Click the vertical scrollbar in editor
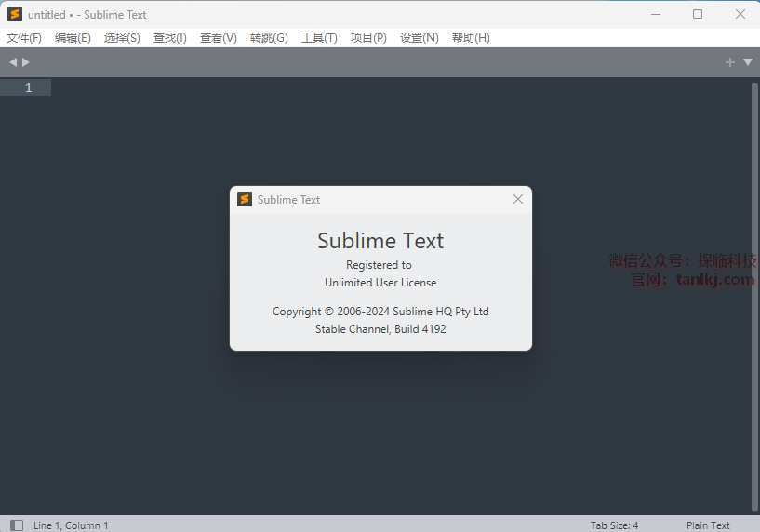 (754, 279)
